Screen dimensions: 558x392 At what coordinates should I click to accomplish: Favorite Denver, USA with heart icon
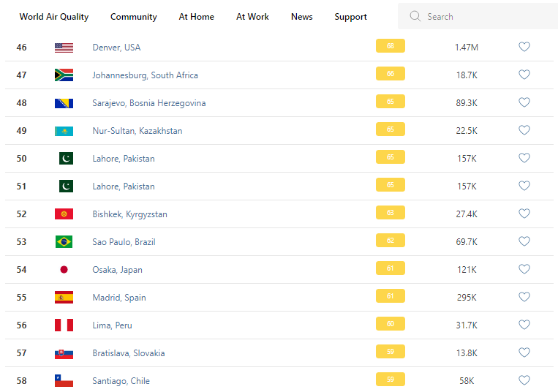pos(524,47)
